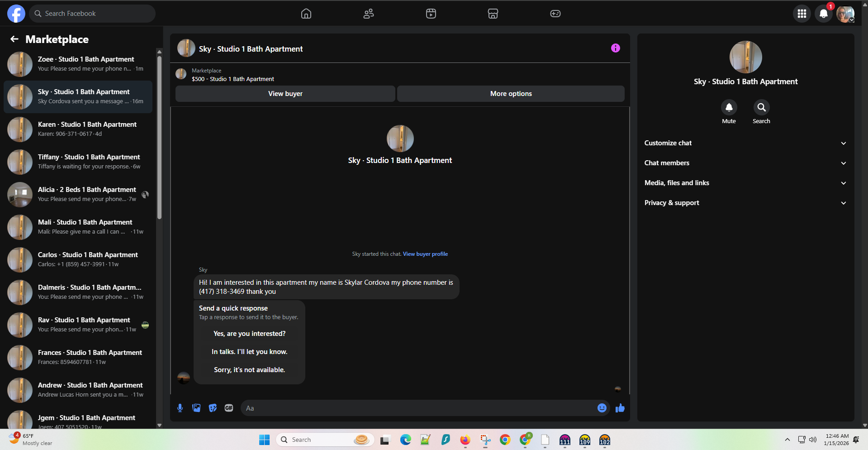Click chat list scroll down arrow

[159, 425]
